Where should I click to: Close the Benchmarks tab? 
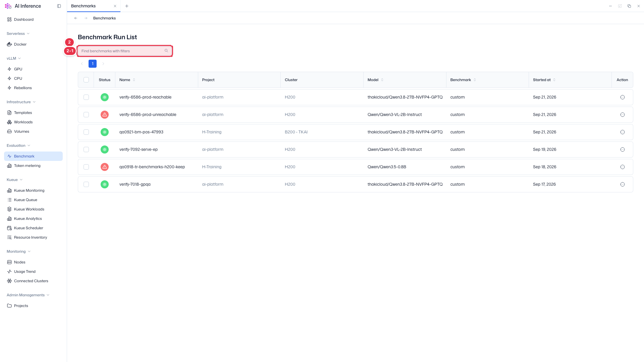(x=115, y=6)
